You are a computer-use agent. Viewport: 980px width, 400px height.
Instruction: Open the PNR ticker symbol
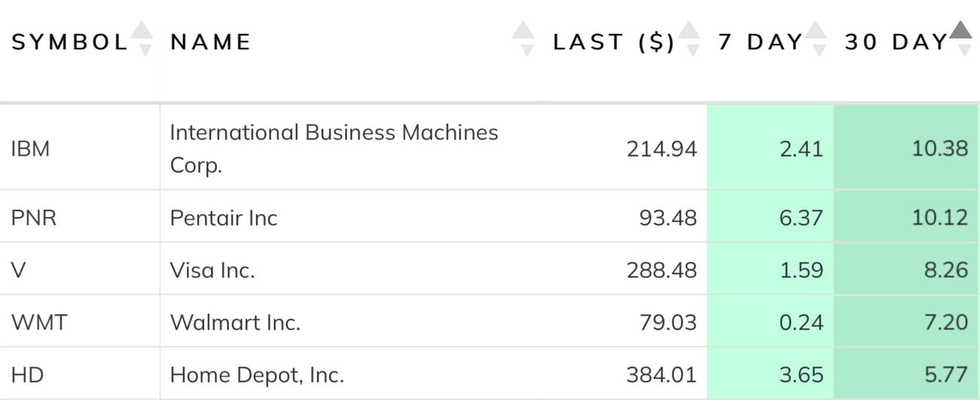pos(34,218)
